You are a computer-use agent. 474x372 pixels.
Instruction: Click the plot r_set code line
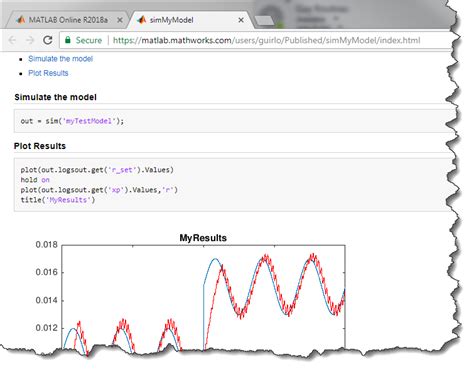point(97,170)
